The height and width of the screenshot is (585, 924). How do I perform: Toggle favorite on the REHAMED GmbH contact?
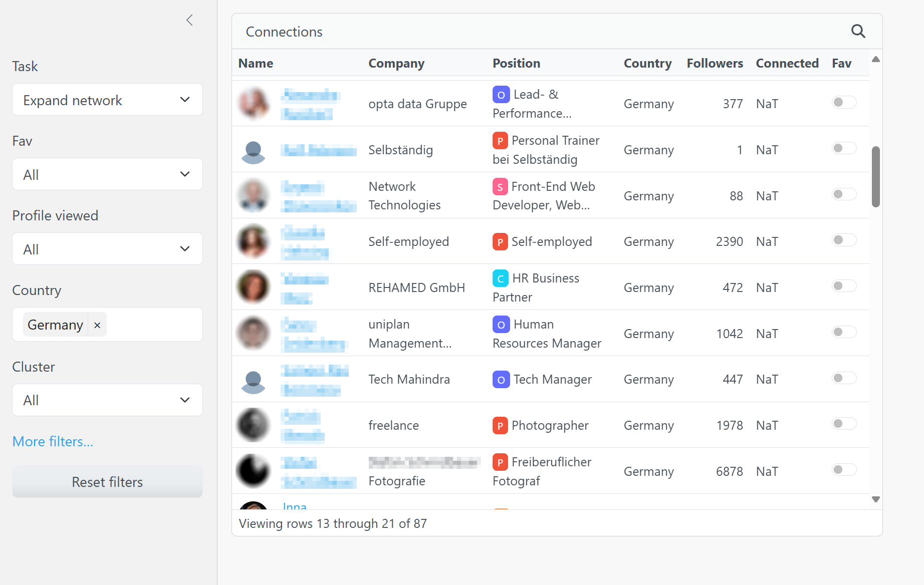pos(843,285)
